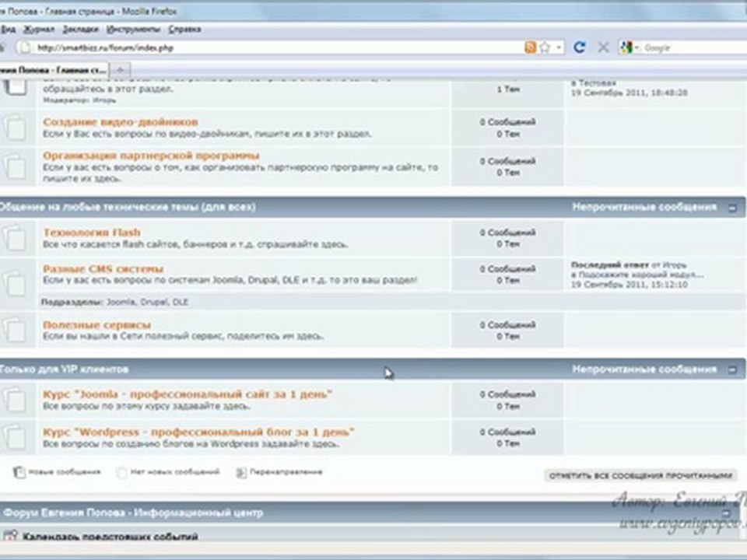The image size is (747, 560).
Task: Open the DLE subforum link
Action: [x=180, y=303]
